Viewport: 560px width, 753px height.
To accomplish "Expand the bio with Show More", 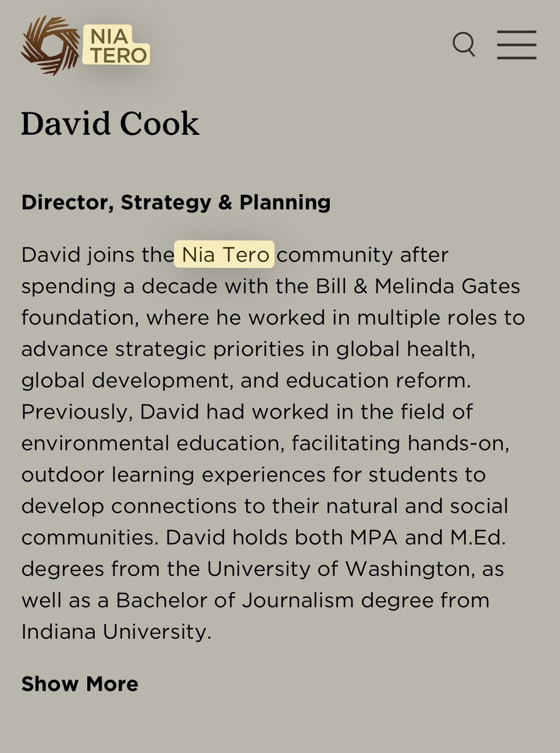I will click(x=80, y=683).
